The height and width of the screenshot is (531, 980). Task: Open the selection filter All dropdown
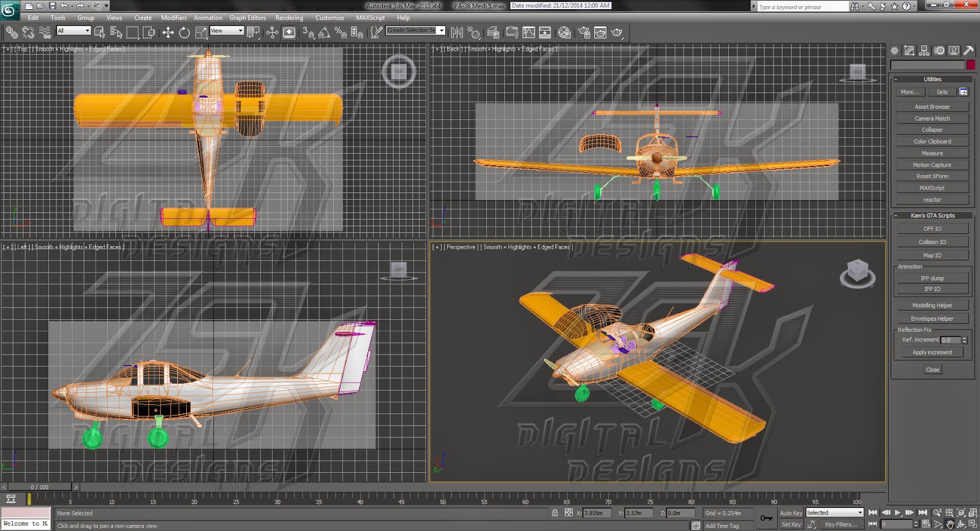point(73,31)
